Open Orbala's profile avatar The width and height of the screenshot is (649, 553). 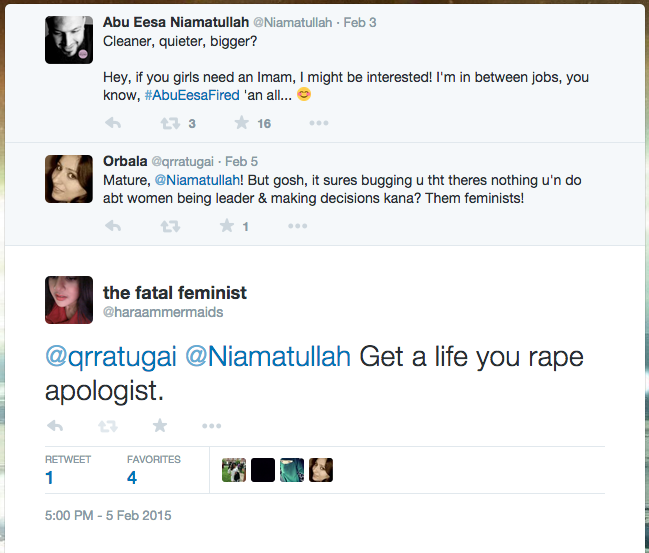coord(70,179)
